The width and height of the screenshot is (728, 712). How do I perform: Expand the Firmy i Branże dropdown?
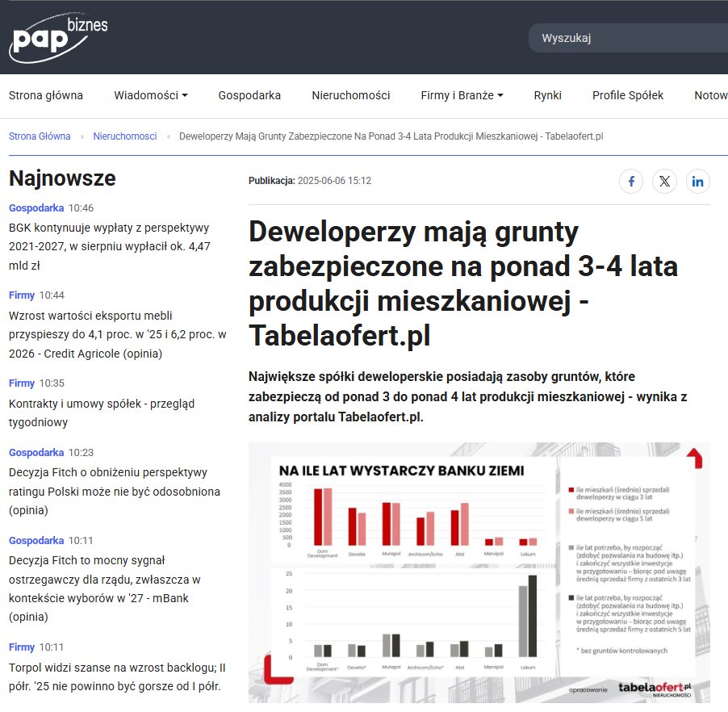462,95
